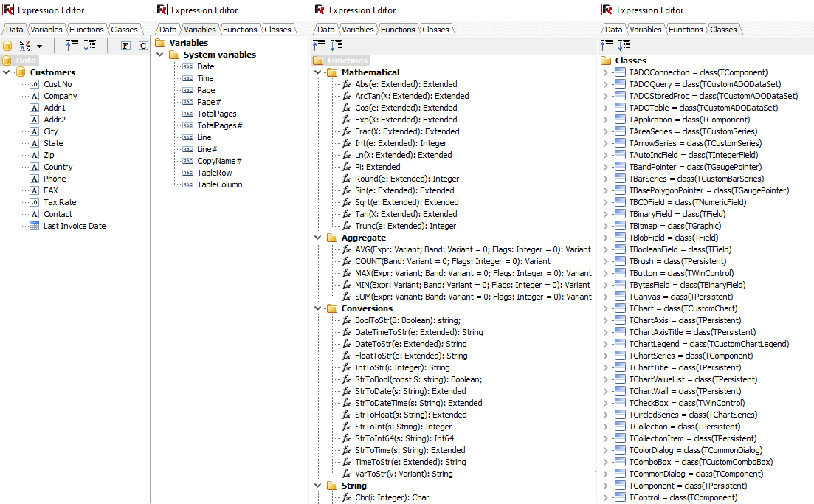Collapse all nodes in the Classes panel toolbar
The image size is (814, 504).
(x=607, y=45)
